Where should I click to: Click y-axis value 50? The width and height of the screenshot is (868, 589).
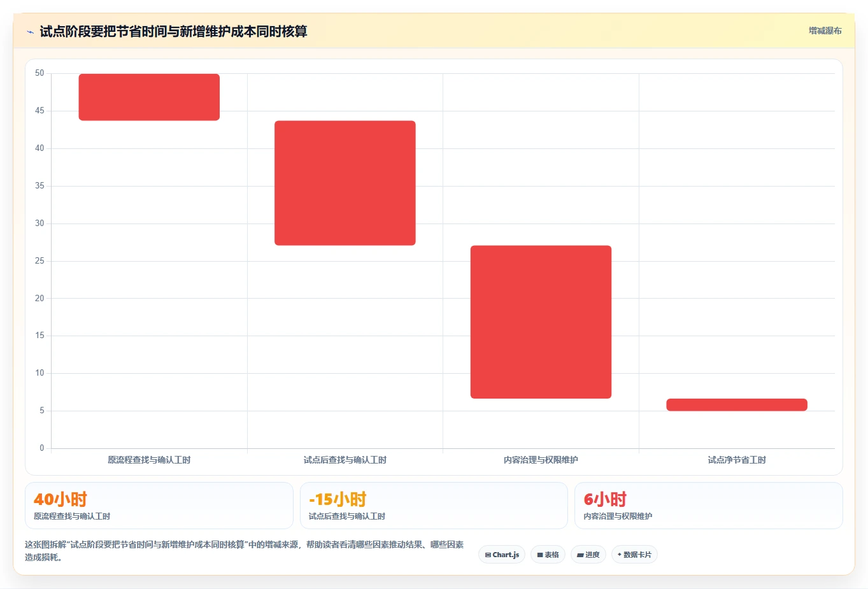(x=39, y=73)
